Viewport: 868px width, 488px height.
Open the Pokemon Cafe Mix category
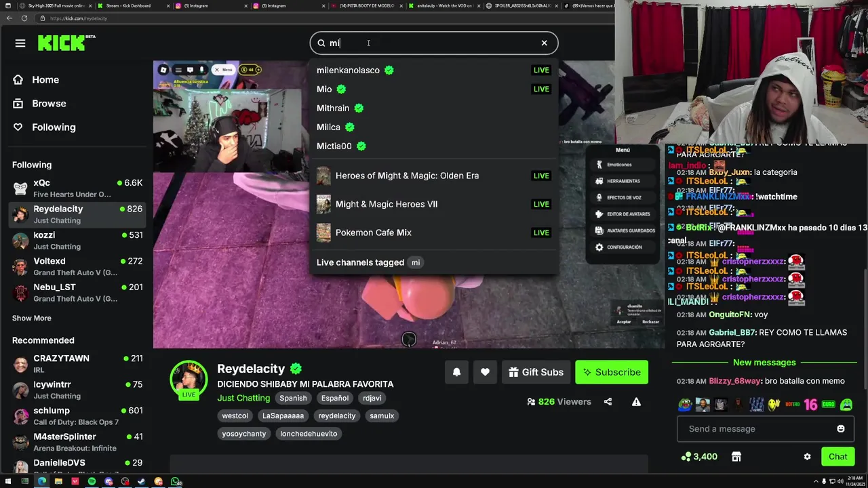click(434, 232)
